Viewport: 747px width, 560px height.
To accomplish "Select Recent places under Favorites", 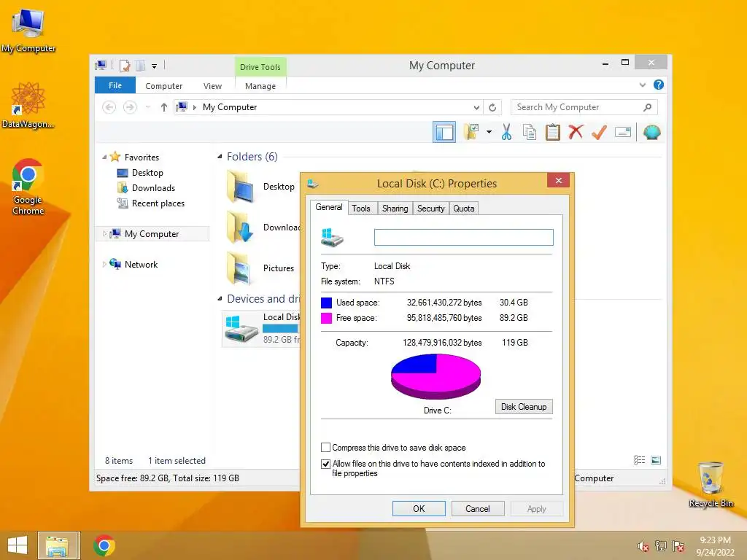I will [x=158, y=203].
